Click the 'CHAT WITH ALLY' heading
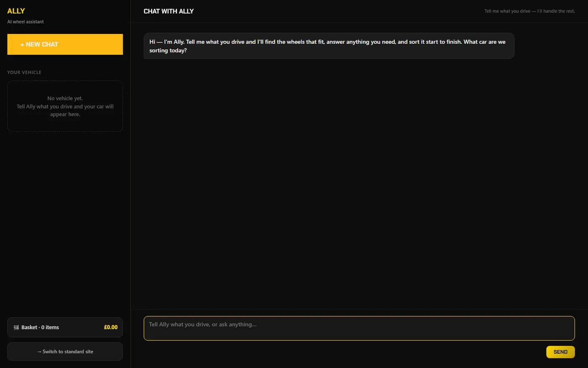This screenshot has height=368, width=588. [168, 11]
